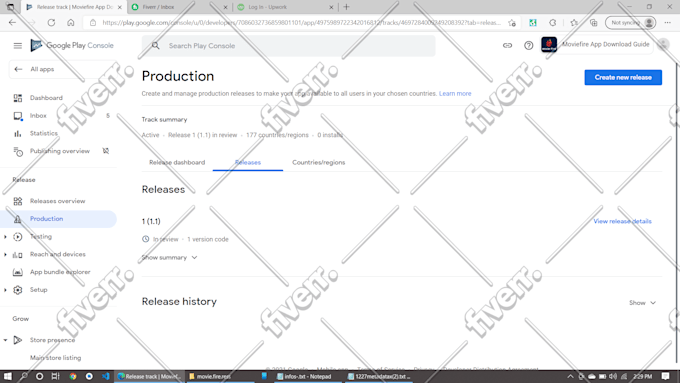Click the Store presence play icon
680x383 pixels.
(18, 340)
